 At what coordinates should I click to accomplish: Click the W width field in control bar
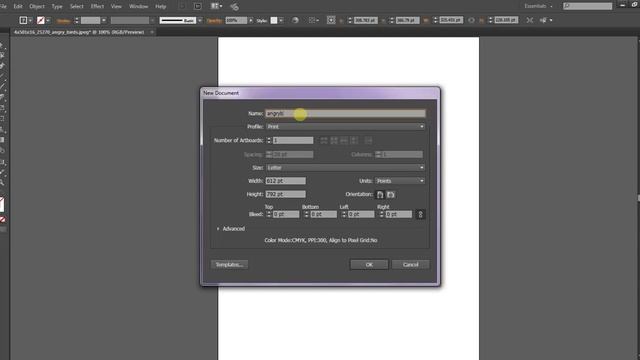click(451, 20)
